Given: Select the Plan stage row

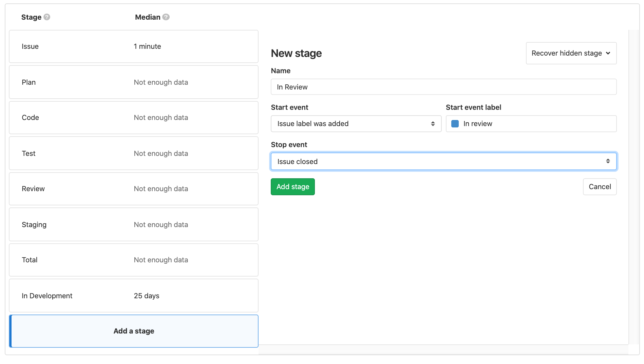Looking at the screenshot, I should click(x=134, y=82).
